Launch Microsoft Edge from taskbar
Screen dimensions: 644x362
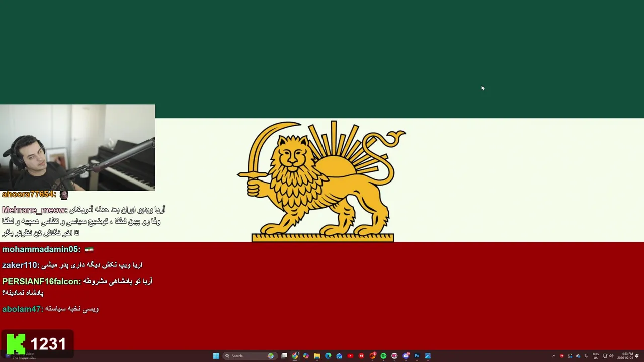pyautogui.click(x=328, y=356)
